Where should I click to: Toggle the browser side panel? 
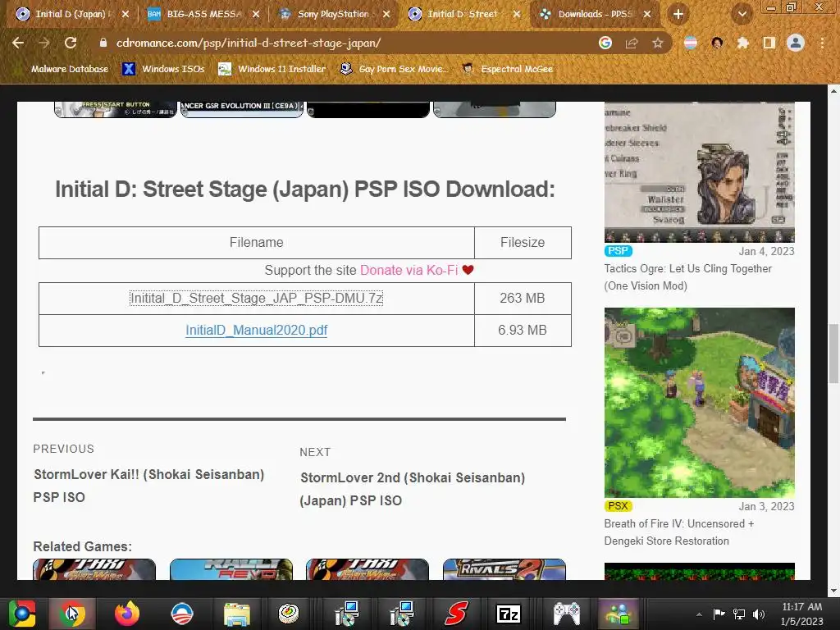tap(769, 43)
